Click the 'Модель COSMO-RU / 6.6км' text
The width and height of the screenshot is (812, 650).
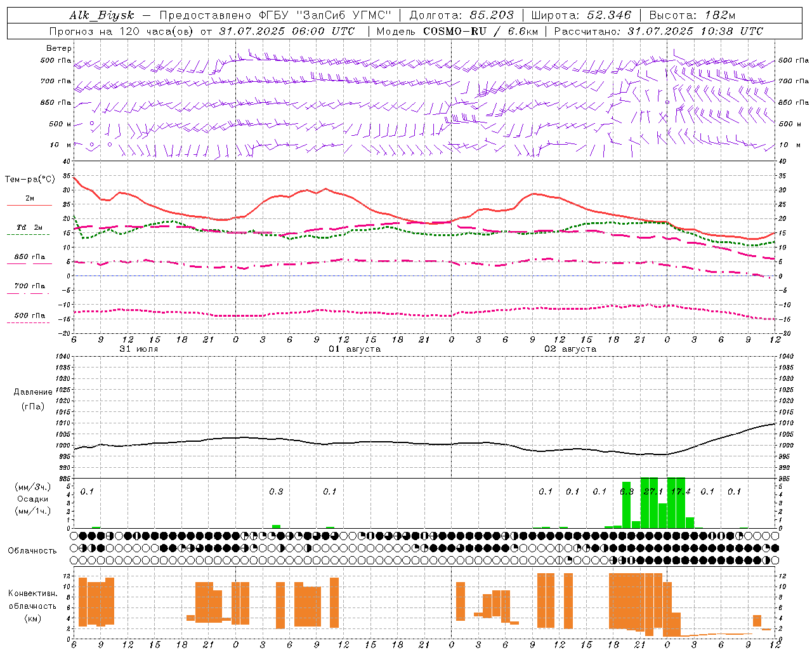pyautogui.click(x=457, y=31)
